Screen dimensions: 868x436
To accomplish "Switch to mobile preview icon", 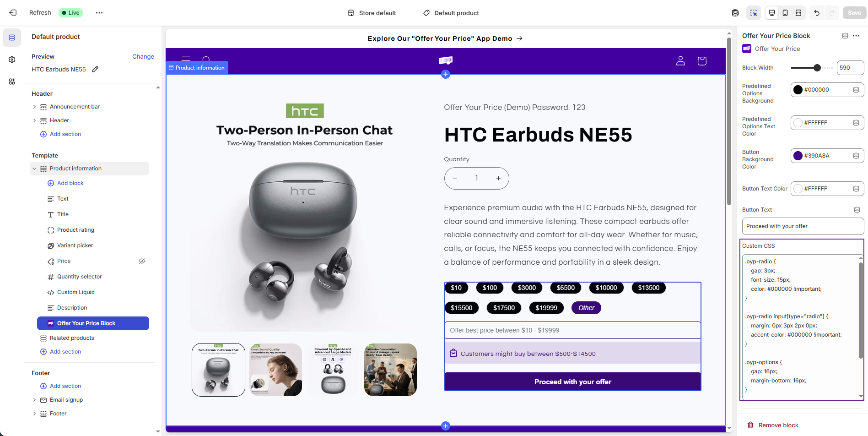I will pyautogui.click(x=785, y=13).
